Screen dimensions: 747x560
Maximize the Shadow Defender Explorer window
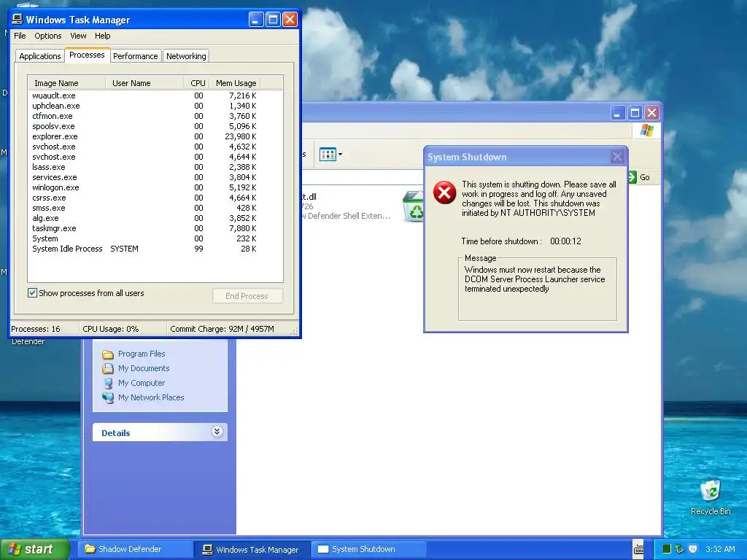point(635,113)
